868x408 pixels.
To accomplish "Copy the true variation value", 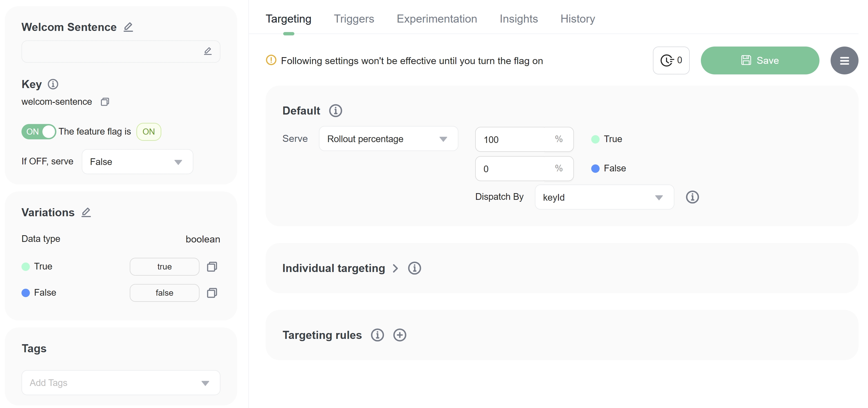I will coord(212,267).
